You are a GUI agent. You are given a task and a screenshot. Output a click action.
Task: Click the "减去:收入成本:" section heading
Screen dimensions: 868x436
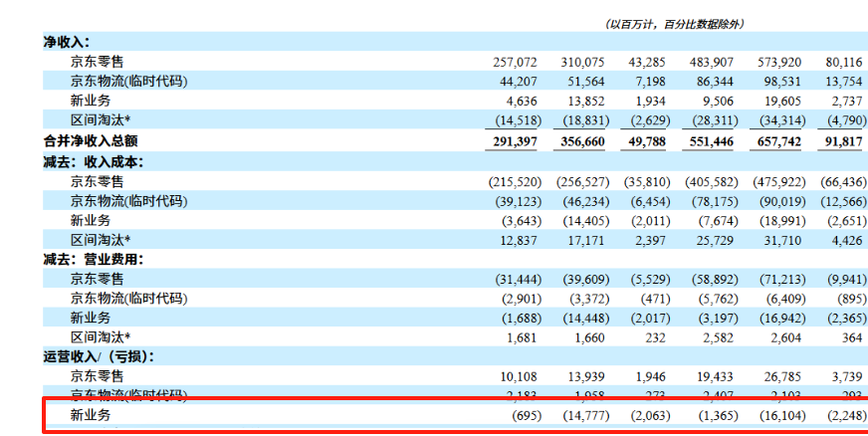click(x=94, y=162)
